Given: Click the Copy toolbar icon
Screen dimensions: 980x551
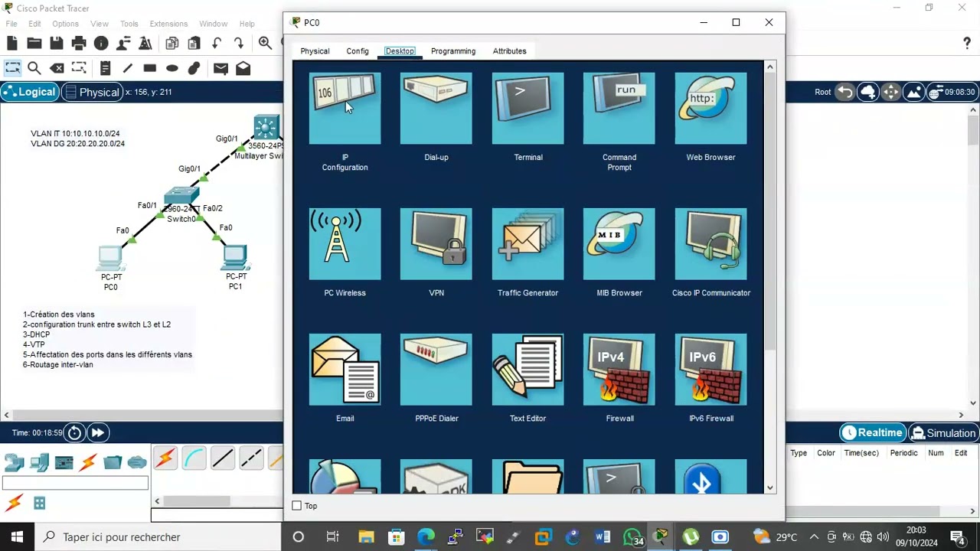Looking at the screenshot, I should coord(172,44).
